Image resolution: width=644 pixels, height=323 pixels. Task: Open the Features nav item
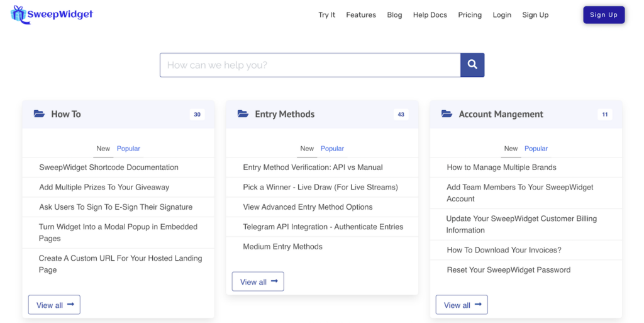click(361, 14)
